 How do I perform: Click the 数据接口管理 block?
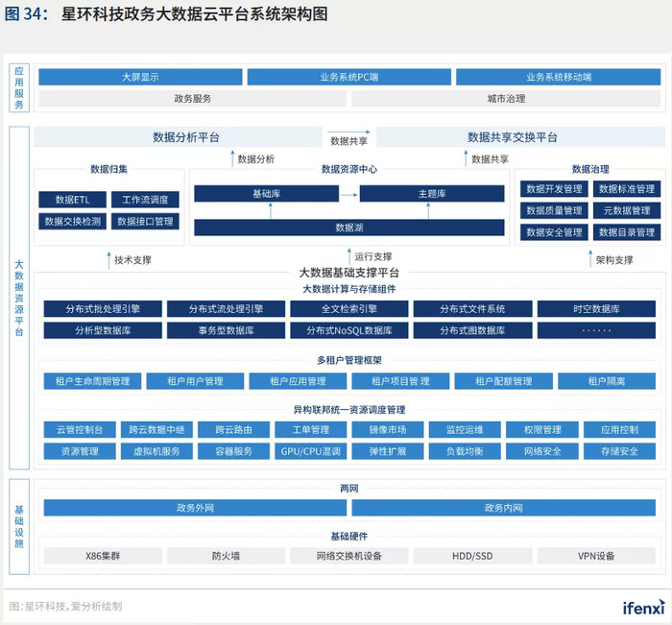(145, 221)
